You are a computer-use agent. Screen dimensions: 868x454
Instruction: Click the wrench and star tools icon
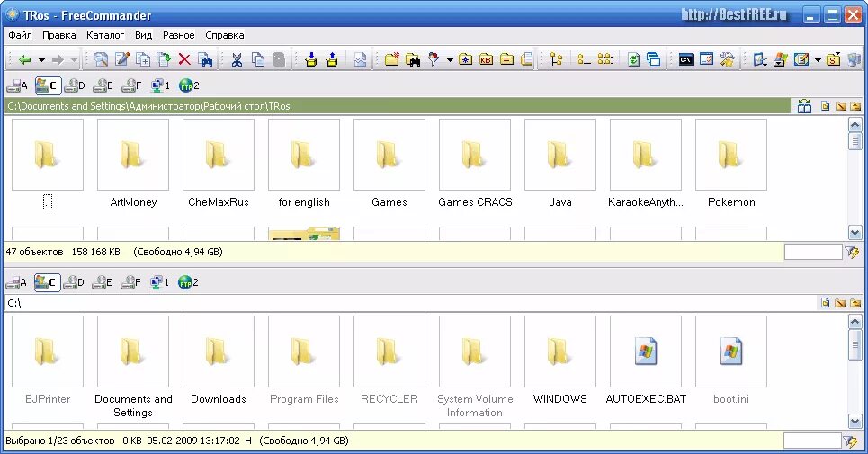click(728, 59)
